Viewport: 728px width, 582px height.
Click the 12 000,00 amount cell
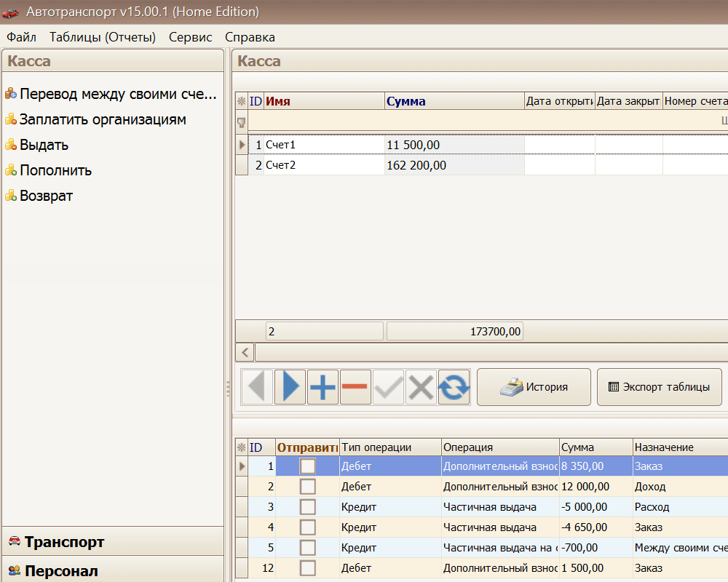click(x=596, y=487)
